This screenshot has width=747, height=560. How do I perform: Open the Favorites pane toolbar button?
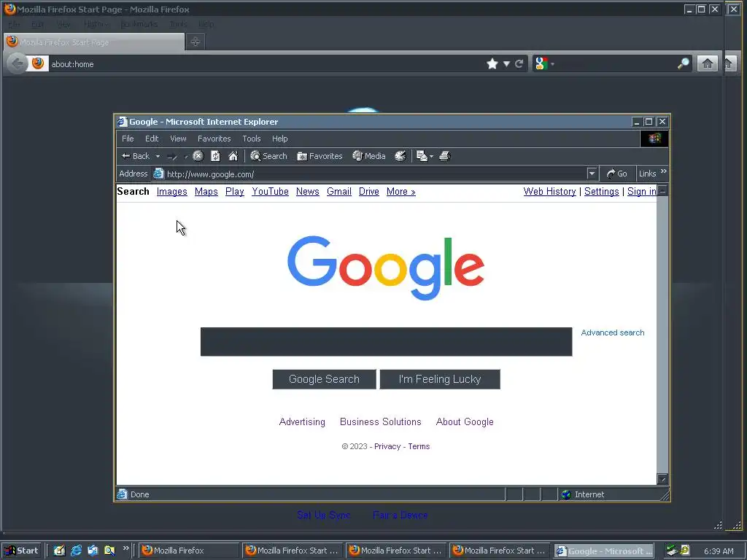point(320,156)
